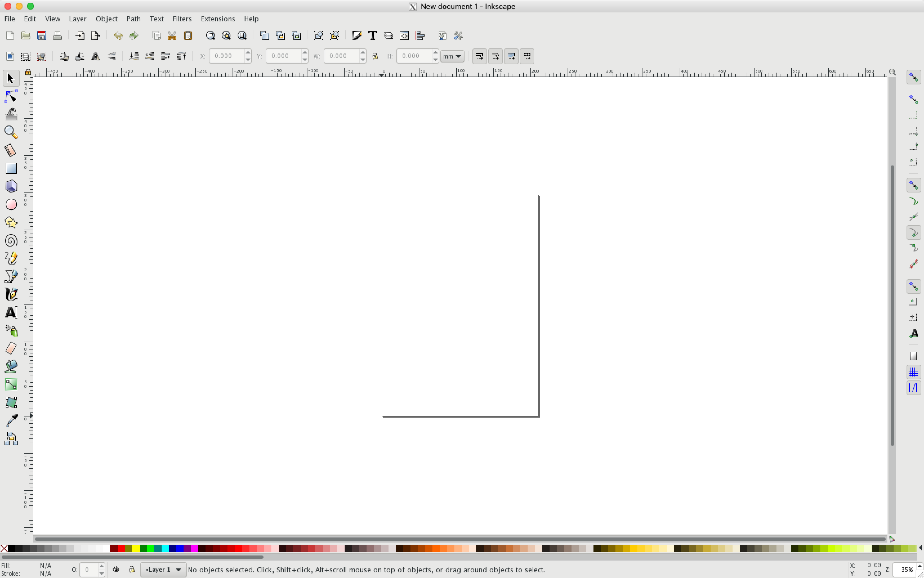
Task: Pick the yellow color swatch in palette
Action: [136, 549]
